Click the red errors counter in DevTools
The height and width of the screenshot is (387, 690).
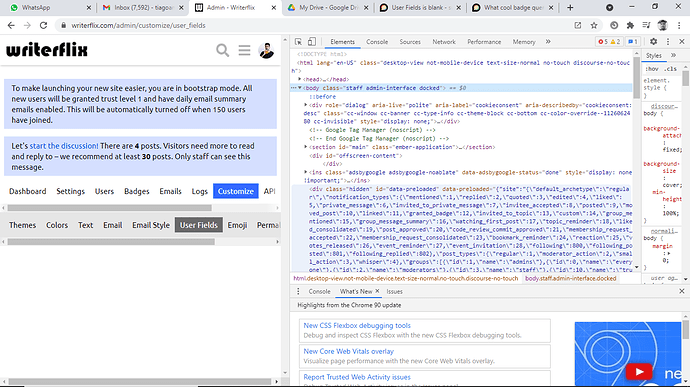click(603, 42)
